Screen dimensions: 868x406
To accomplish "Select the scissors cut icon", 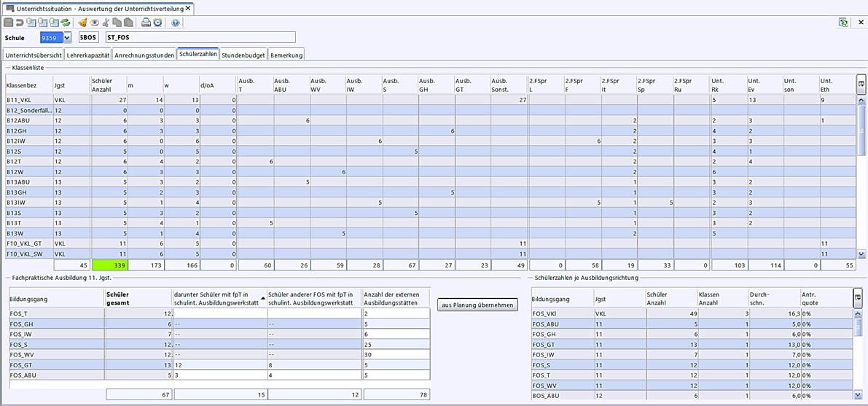I will click(106, 23).
